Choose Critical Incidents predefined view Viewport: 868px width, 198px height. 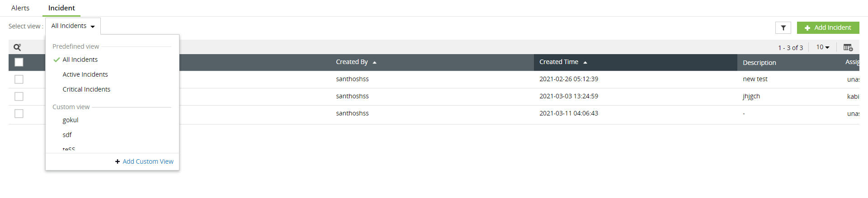[x=86, y=89]
